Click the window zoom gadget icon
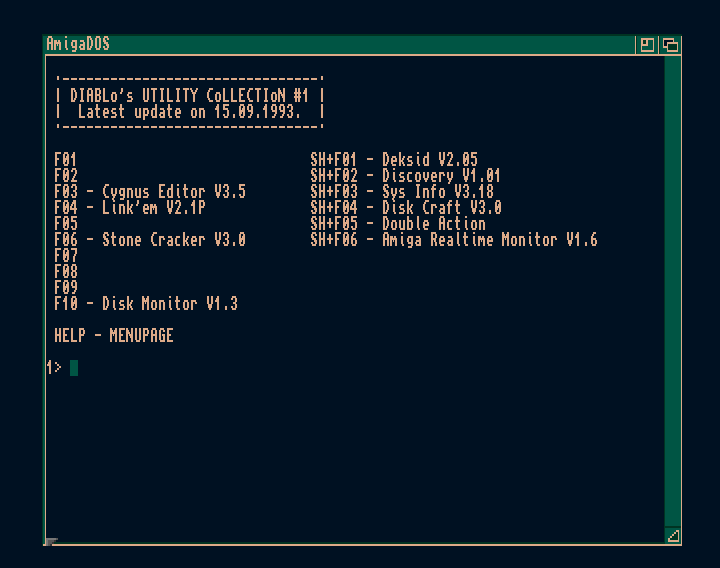Screen dimensions: 720x568 [x=647, y=45]
